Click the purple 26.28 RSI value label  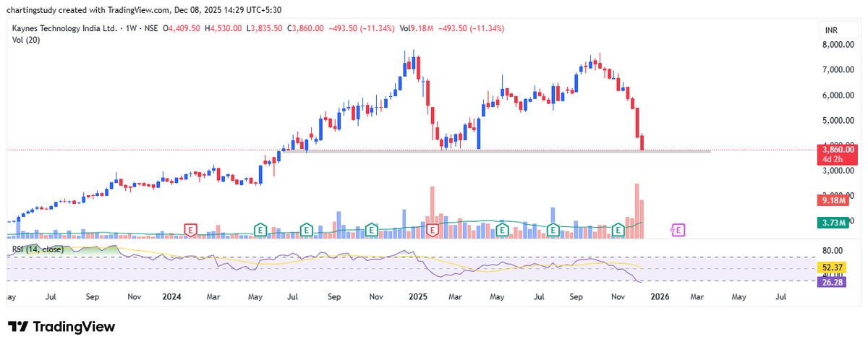pyautogui.click(x=832, y=281)
